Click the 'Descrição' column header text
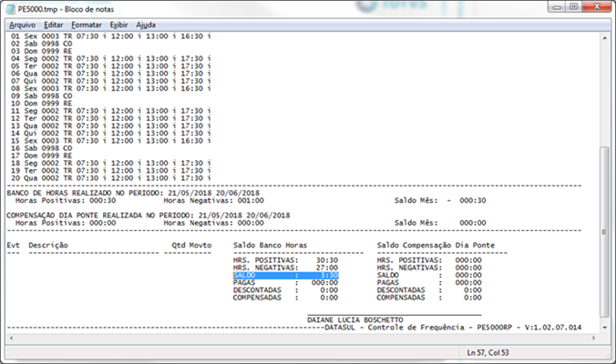The width and height of the screenshot is (616, 364). click(48, 245)
